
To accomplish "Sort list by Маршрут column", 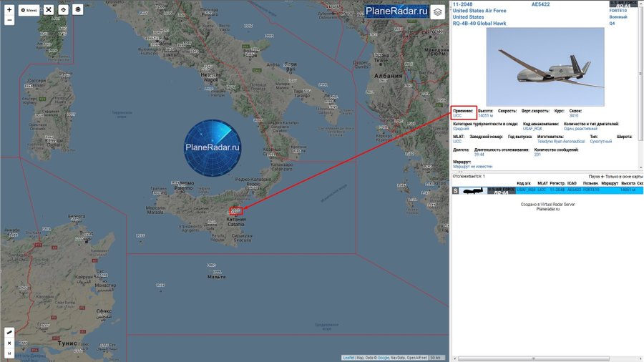I will point(610,183).
